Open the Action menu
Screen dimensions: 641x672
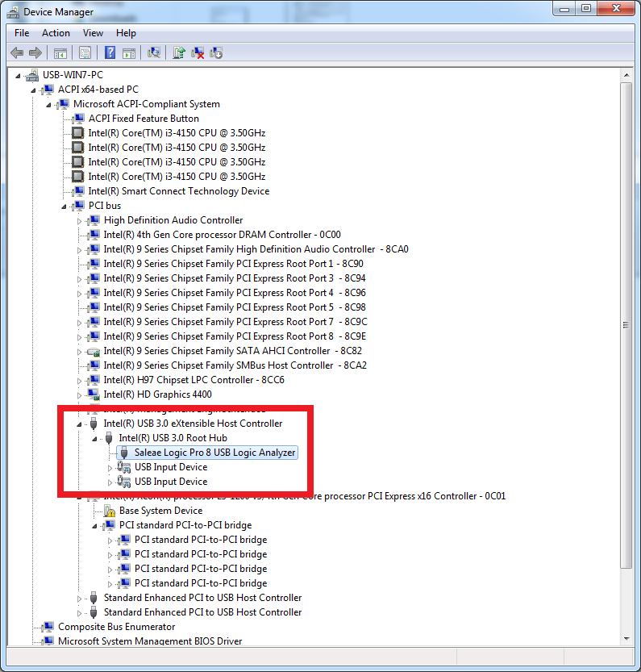[x=56, y=33]
